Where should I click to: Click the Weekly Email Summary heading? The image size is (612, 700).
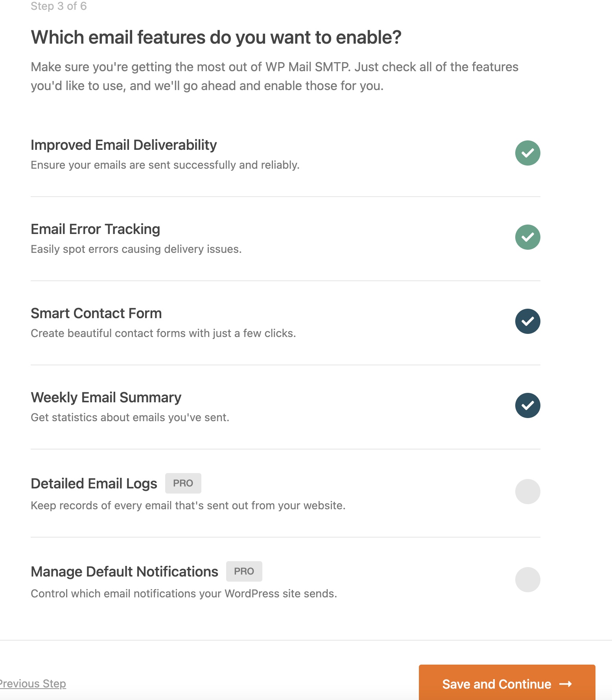click(106, 398)
